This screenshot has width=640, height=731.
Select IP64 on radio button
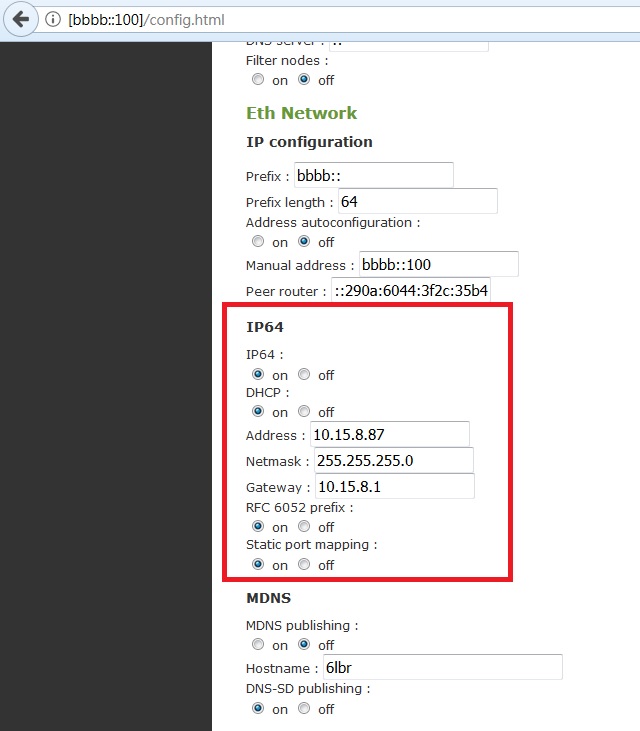tap(258, 374)
